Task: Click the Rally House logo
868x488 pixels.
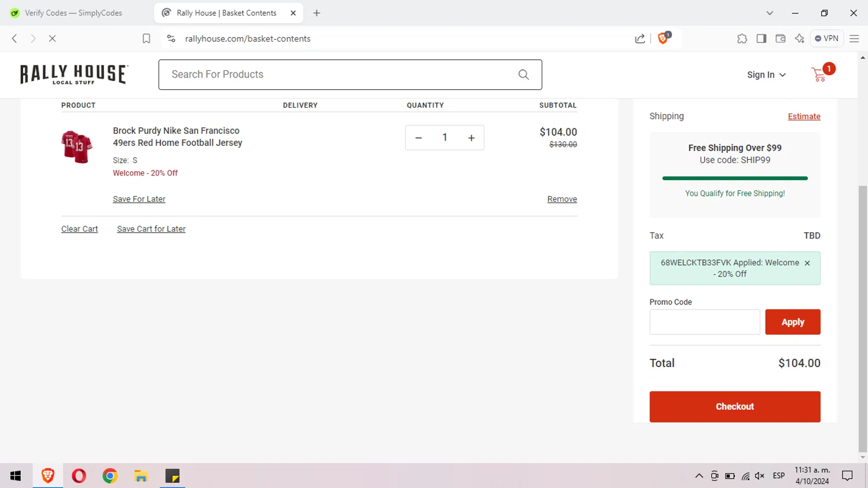Action: click(74, 74)
